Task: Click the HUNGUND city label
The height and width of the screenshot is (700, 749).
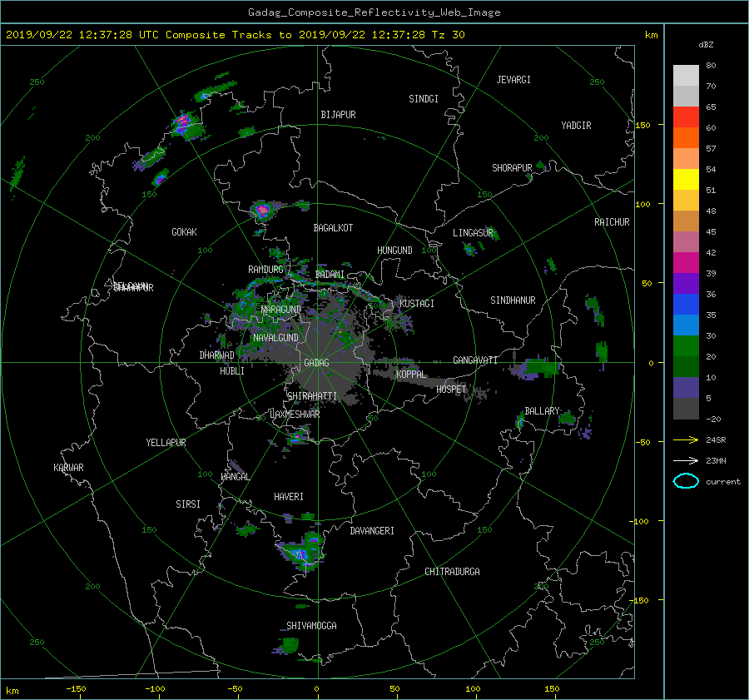Action: 394,251
